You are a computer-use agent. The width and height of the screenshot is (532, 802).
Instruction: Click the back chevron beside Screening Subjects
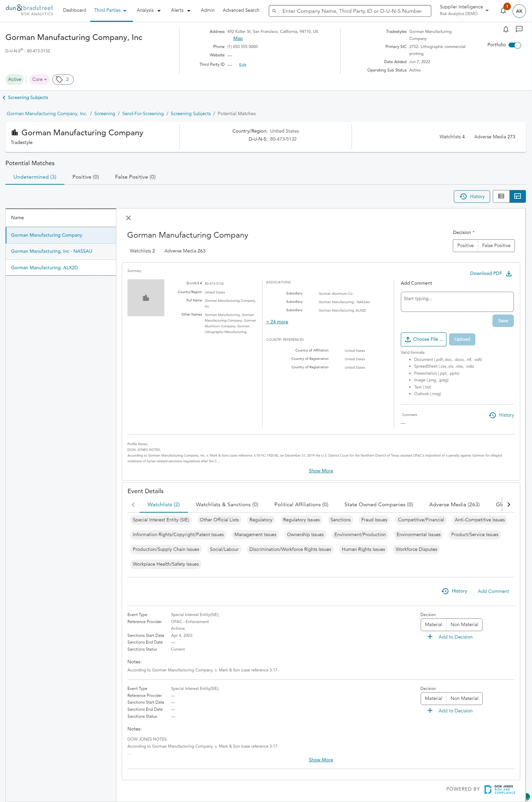(4, 98)
